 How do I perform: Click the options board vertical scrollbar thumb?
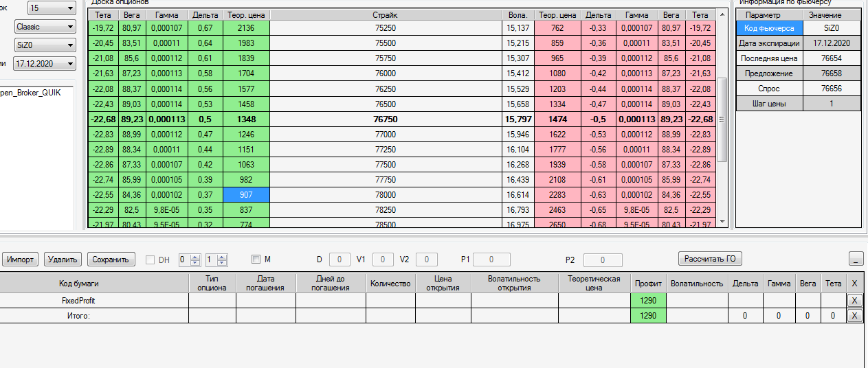[722, 119]
